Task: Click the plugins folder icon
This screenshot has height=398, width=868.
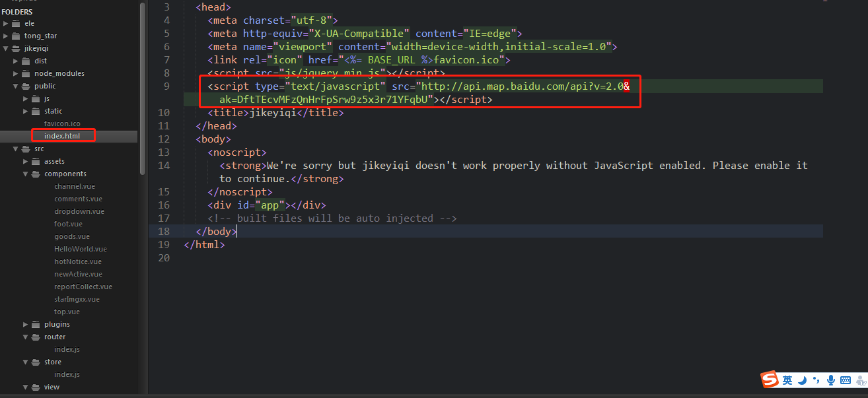Action: tap(36, 324)
